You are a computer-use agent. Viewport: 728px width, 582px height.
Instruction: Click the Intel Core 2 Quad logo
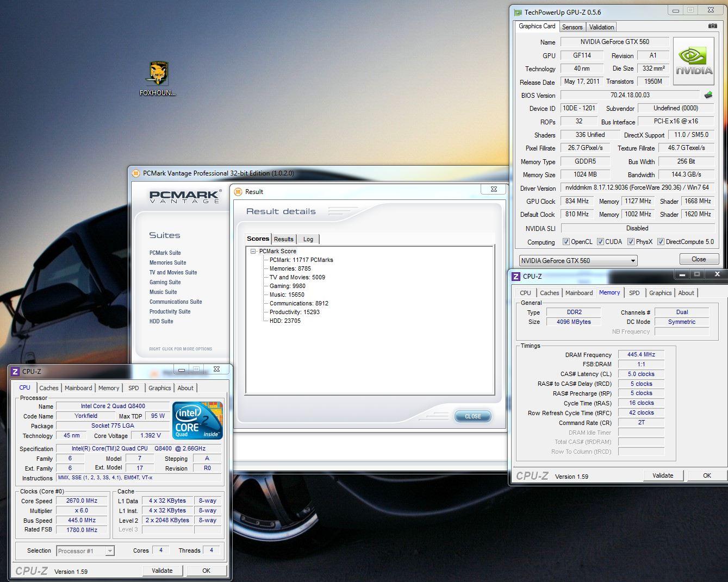197,420
